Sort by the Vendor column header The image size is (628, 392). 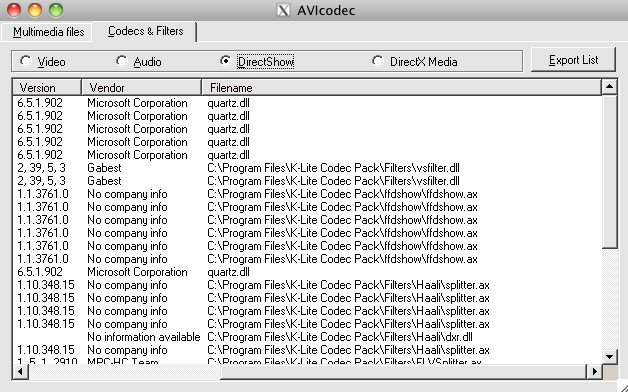point(141,87)
